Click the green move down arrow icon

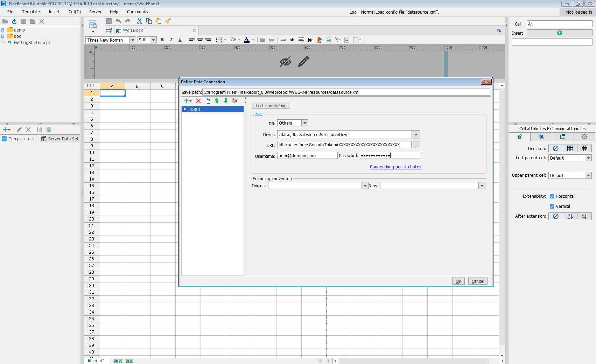click(226, 101)
